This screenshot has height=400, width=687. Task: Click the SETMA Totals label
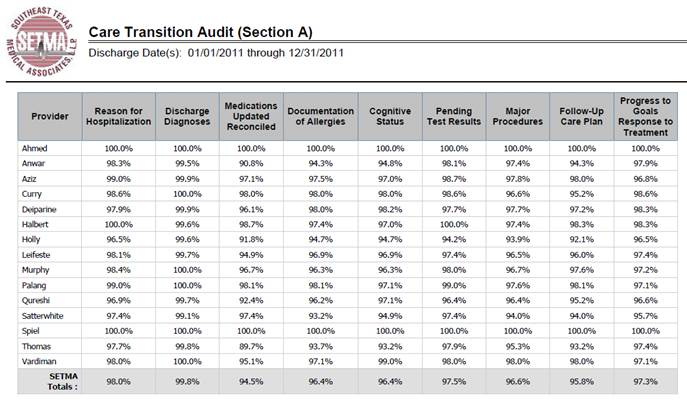(63, 382)
